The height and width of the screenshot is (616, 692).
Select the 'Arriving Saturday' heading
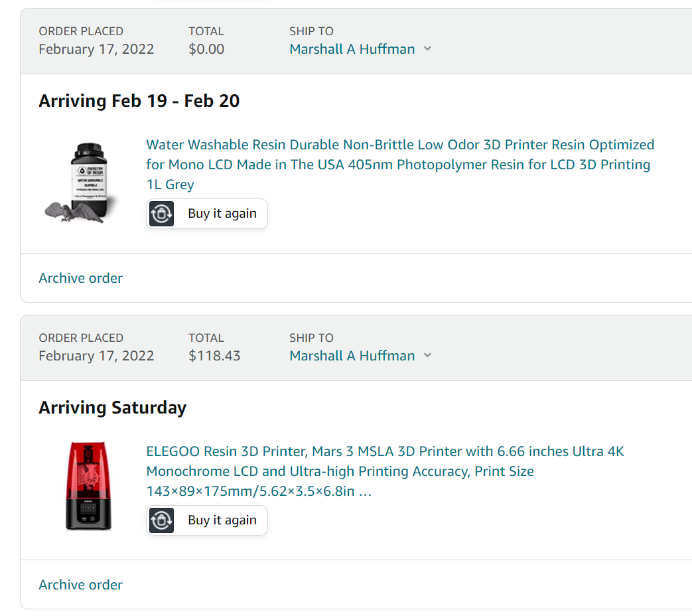click(x=113, y=408)
